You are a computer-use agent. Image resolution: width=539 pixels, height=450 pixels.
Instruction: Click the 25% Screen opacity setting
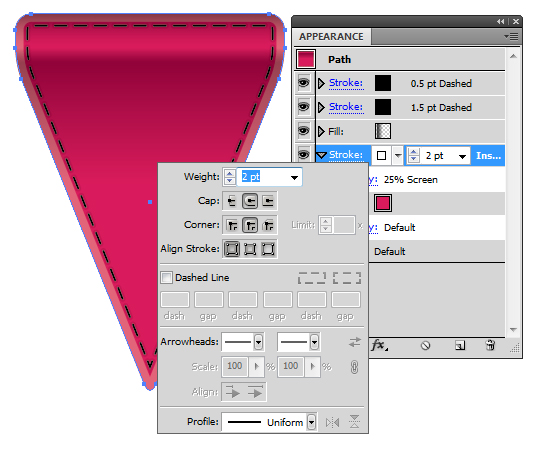(411, 180)
